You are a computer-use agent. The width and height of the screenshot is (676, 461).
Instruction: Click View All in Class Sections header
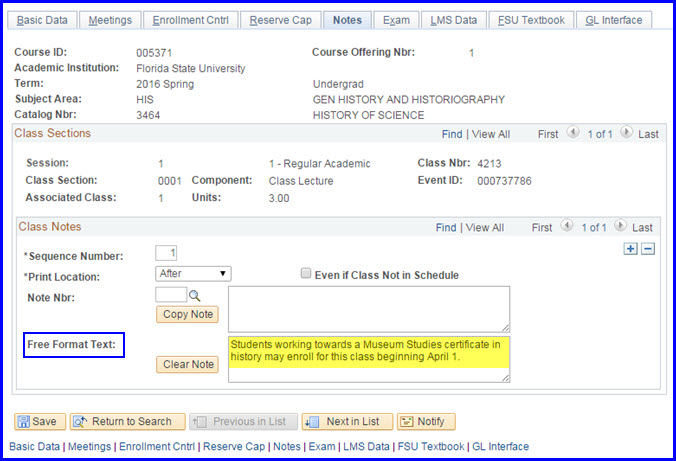tap(491, 135)
